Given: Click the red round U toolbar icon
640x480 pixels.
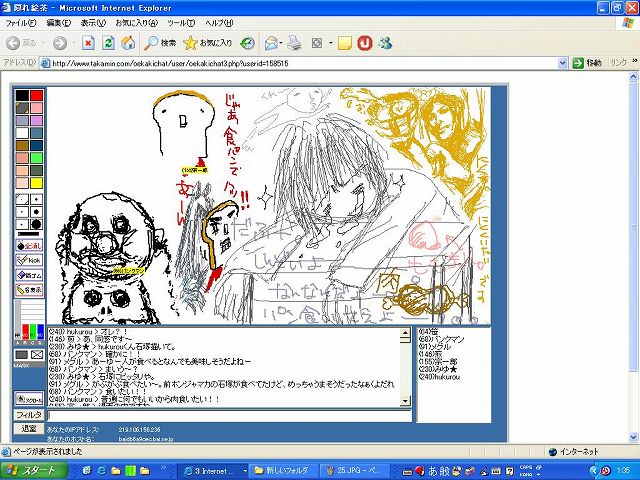Looking at the screenshot, I should tap(364, 43).
